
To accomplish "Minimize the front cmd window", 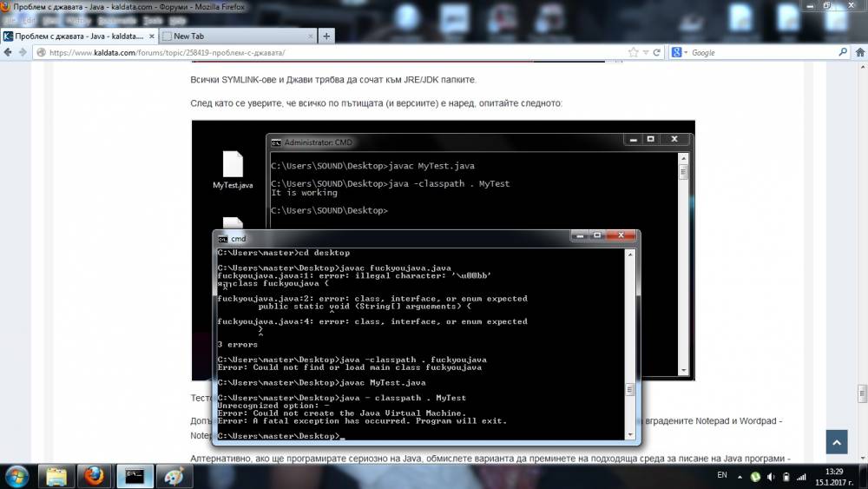I will pyautogui.click(x=580, y=236).
